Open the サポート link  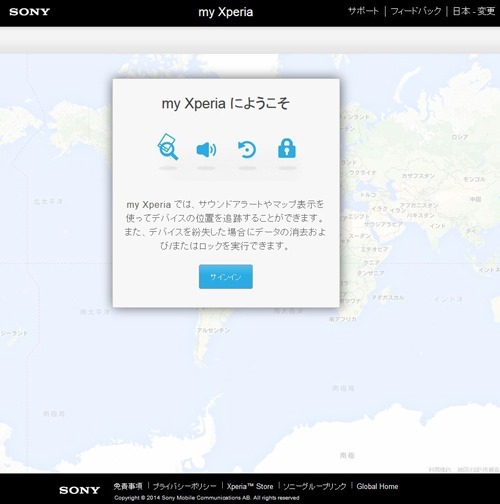coord(363,11)
